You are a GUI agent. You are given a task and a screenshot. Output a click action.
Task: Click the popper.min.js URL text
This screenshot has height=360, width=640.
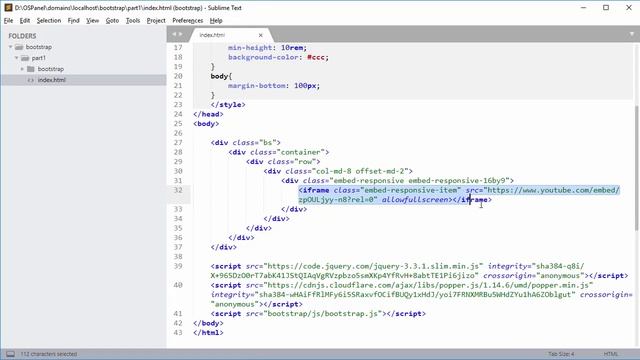pyautogui.click(x=428, y=285)
